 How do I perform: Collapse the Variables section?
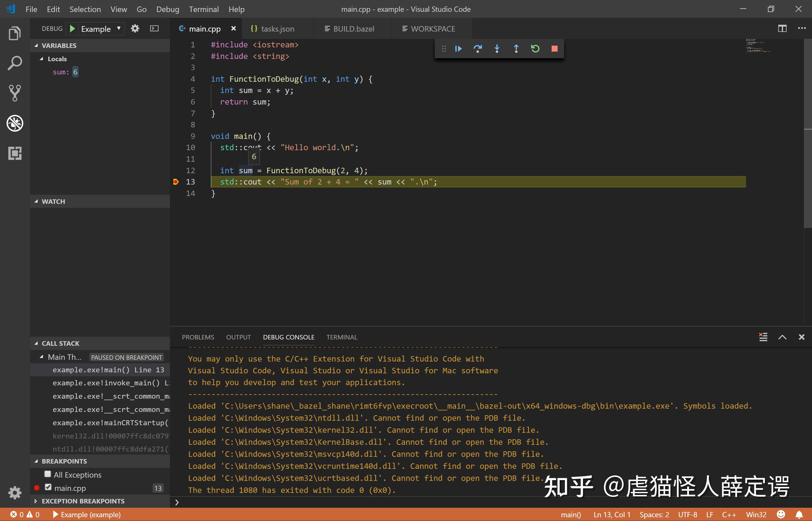[x=37, y=45]
